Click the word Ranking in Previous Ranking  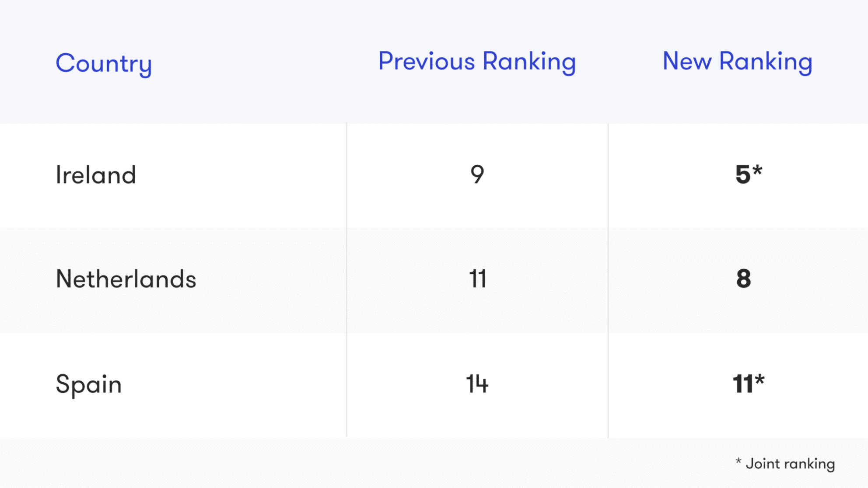[x=529, y=62]
